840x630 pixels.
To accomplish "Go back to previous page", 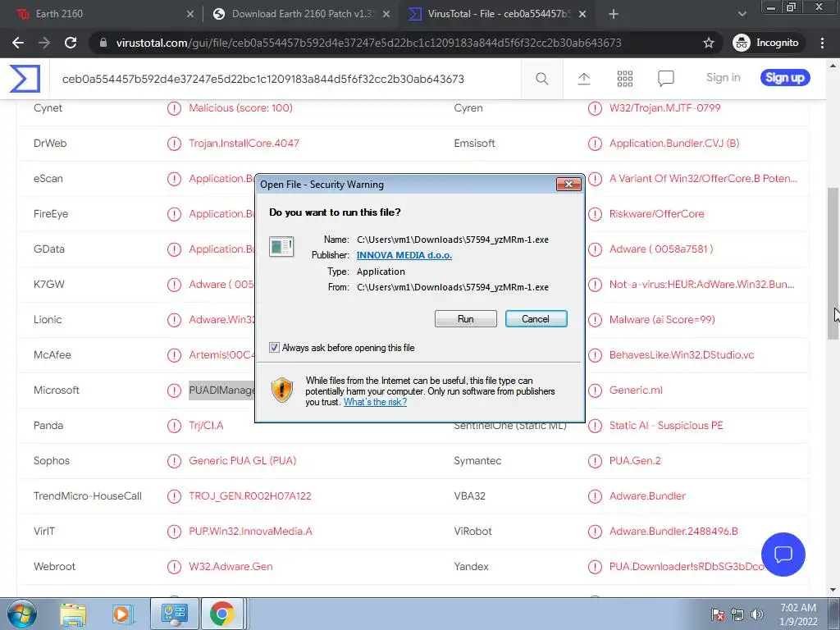I will 18,43.
